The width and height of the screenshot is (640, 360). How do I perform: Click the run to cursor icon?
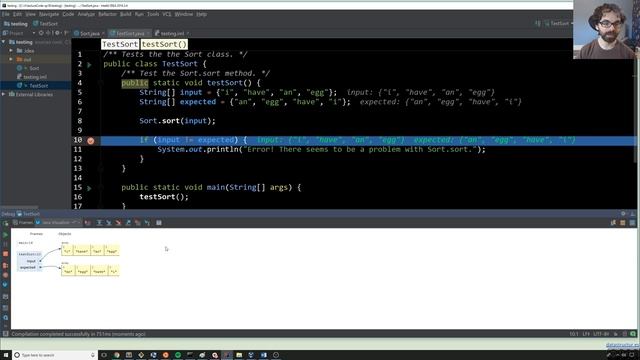tap(147, 223)
